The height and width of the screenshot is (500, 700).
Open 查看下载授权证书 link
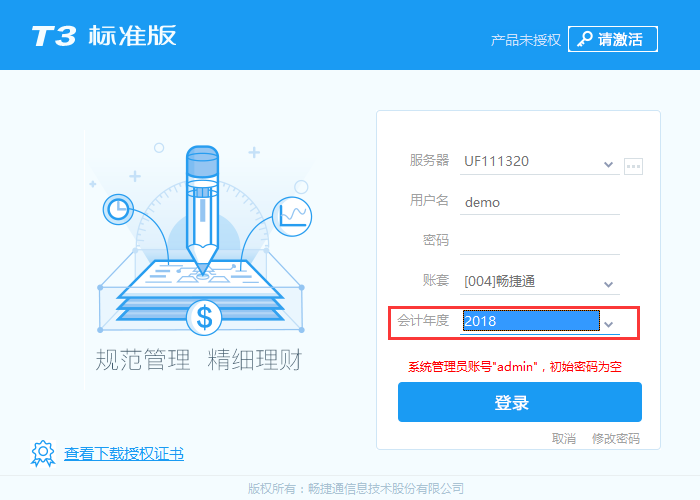[124, 454]
